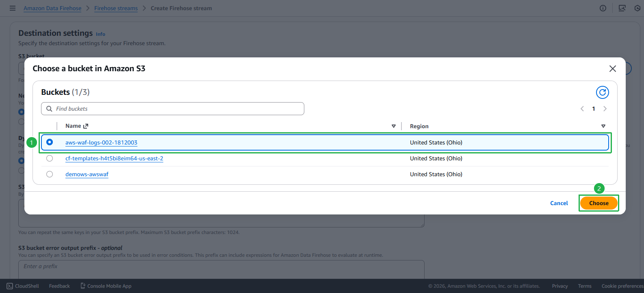Select the aws-waf-logs-002-1812003 radio button
The image size is (644, 293).
pos(50,142)
